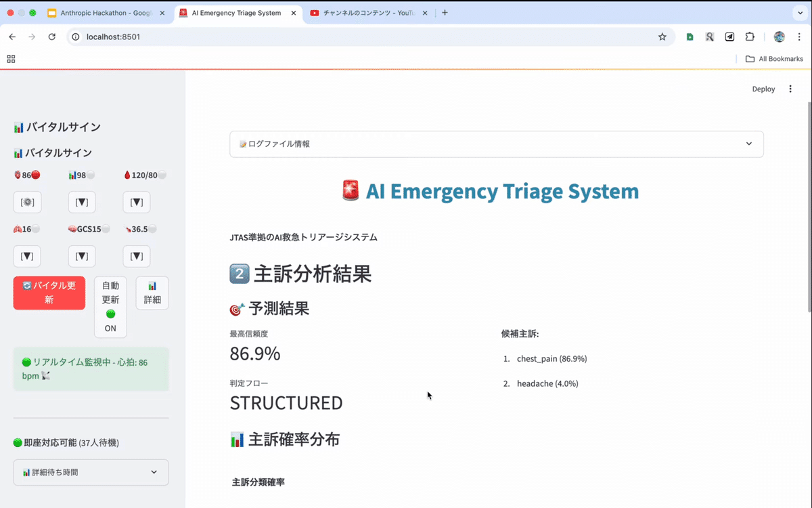Switch to the Anthropic Hackathon tab

(x=105, y=13)
